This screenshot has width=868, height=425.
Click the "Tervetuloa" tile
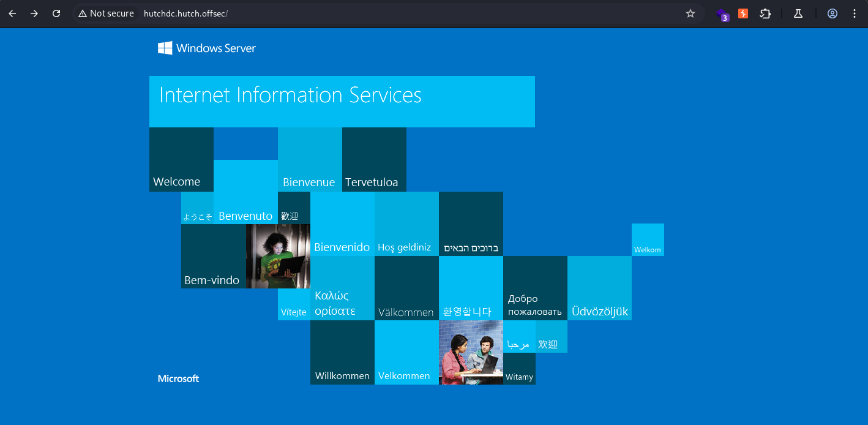click(x=374, y=159)
